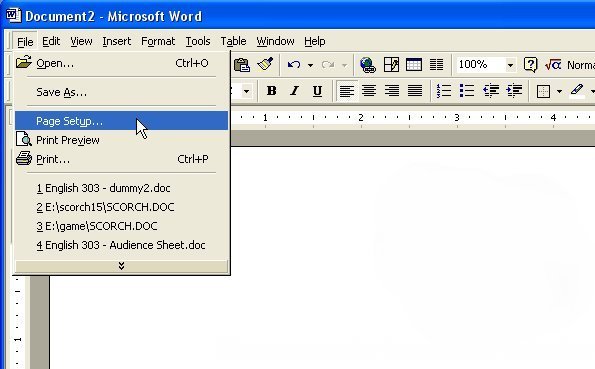Click the Increase Indent icon

pyautogui.click(x=514, y=91)
